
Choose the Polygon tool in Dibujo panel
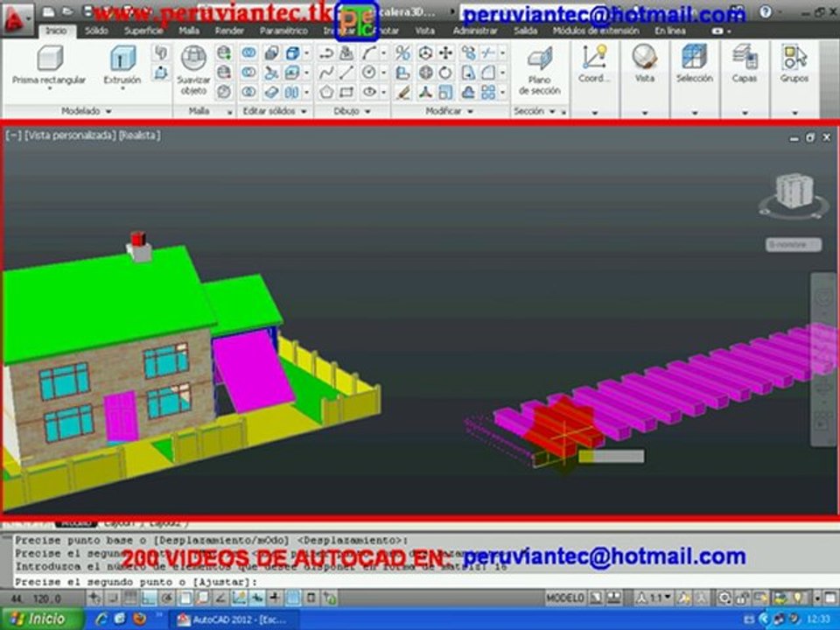(326, 92)
